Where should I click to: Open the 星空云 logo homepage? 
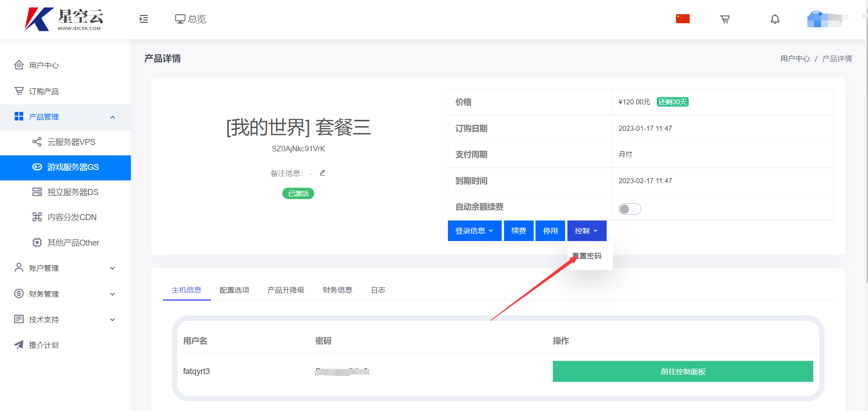(64, 19)
